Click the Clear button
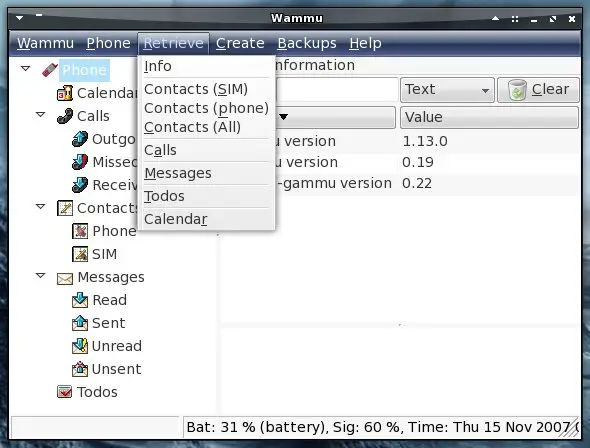 click(x=538, y=90)
